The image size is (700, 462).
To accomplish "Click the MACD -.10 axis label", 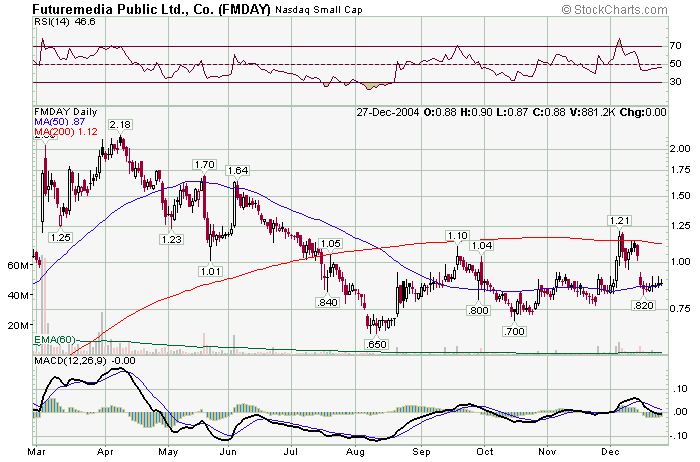I will (x=679, y=436).
